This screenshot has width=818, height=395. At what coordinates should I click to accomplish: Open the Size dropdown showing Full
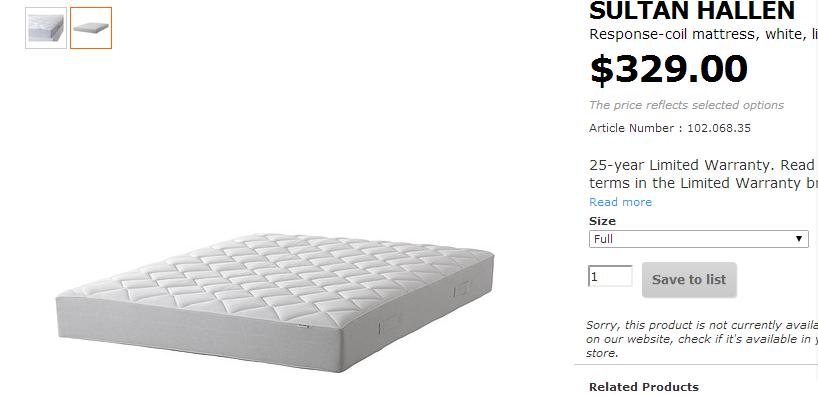tap(699, 239)
